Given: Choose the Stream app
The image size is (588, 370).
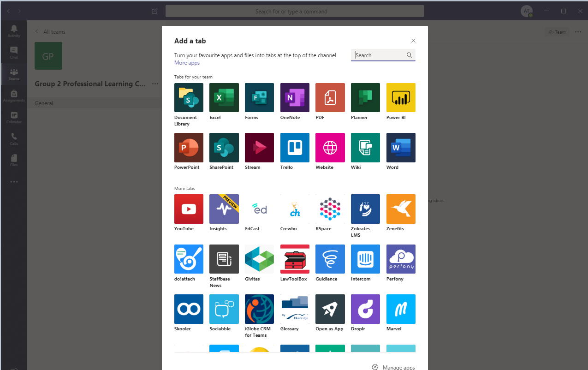Looking at the screenshot, I should pyautogui.click(x=259, y=148).
